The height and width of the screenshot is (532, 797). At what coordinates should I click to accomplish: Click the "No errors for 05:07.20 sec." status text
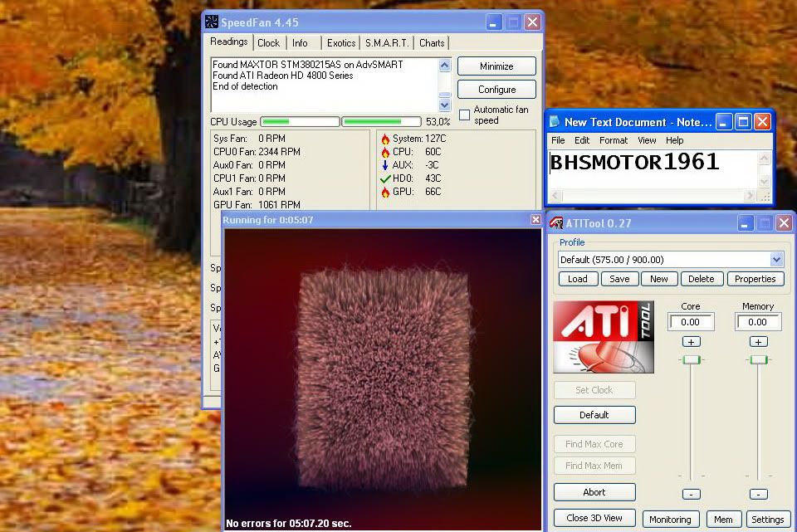click(x=289, y=524)
